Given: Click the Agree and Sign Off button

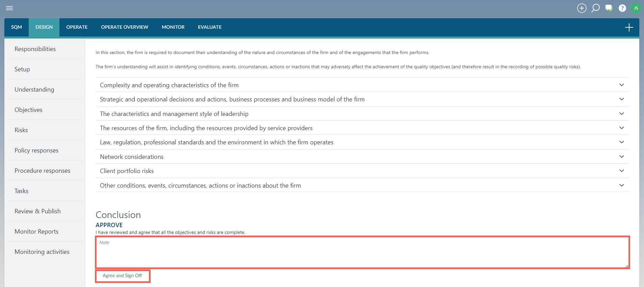Looking at the screenshot, I should point(122,276).
